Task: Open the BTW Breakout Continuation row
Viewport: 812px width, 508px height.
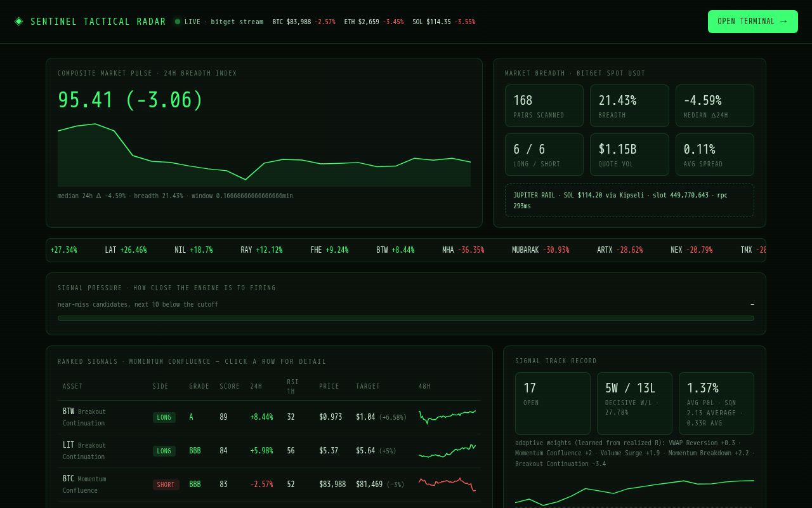Action: pyautogui.click(x=269, y=417)
